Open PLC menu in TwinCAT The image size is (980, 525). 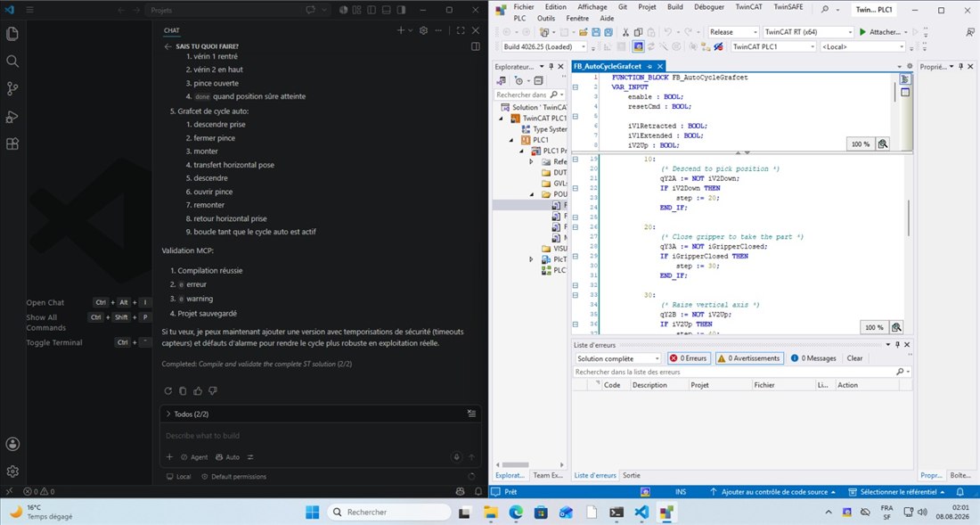[x=519, y=18]
